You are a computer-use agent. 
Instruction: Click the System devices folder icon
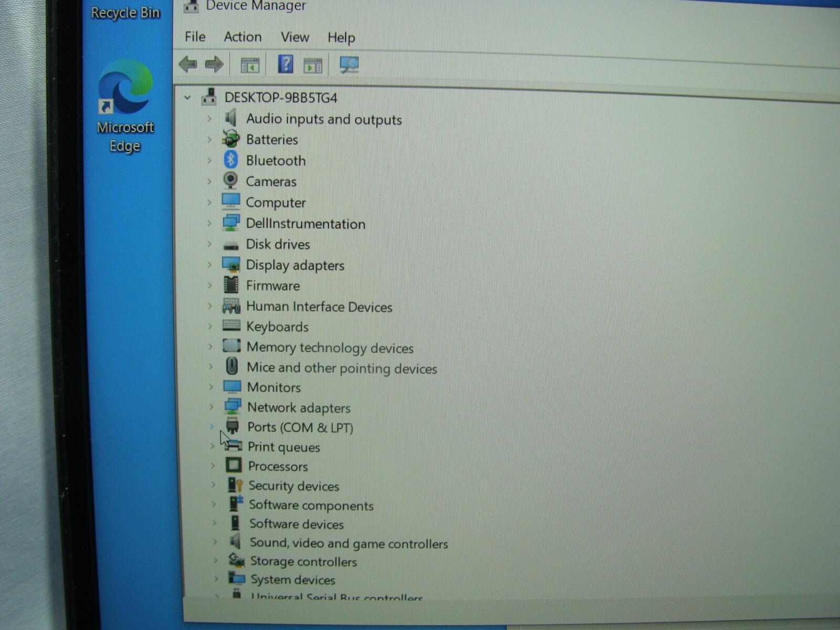pyautogui.click(x=237, y=579)
